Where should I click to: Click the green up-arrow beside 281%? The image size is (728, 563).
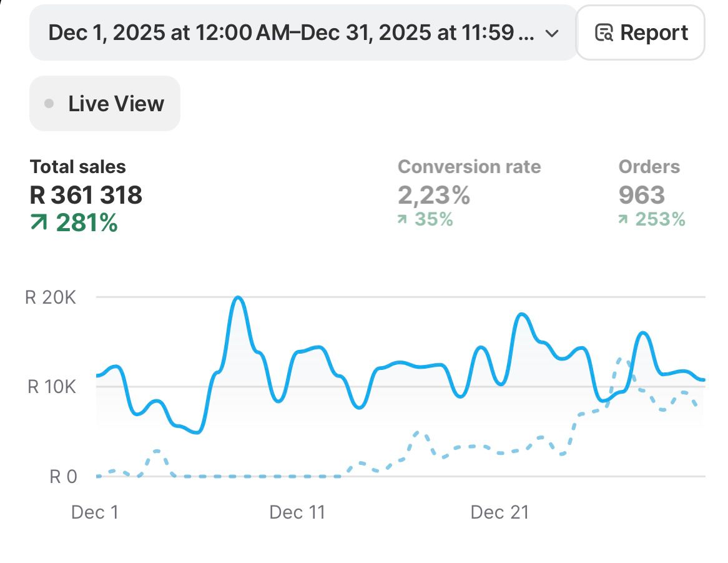(x=39, y=223)
